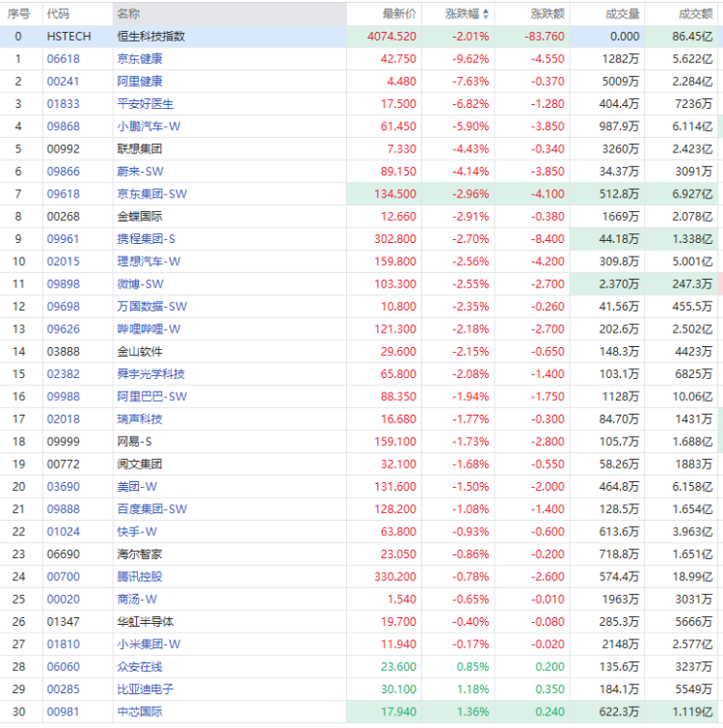Click 阿里巴巴-SW turnover 10.06亿
Screen dimensions: 723x728
(x=692, y=396)
